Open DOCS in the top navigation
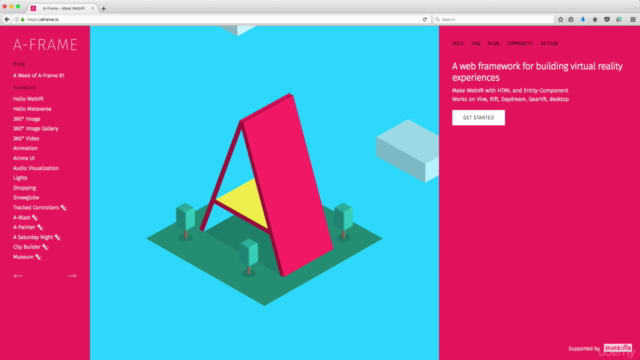The width and height of the screenshot is (640, 360). [458, 43]
